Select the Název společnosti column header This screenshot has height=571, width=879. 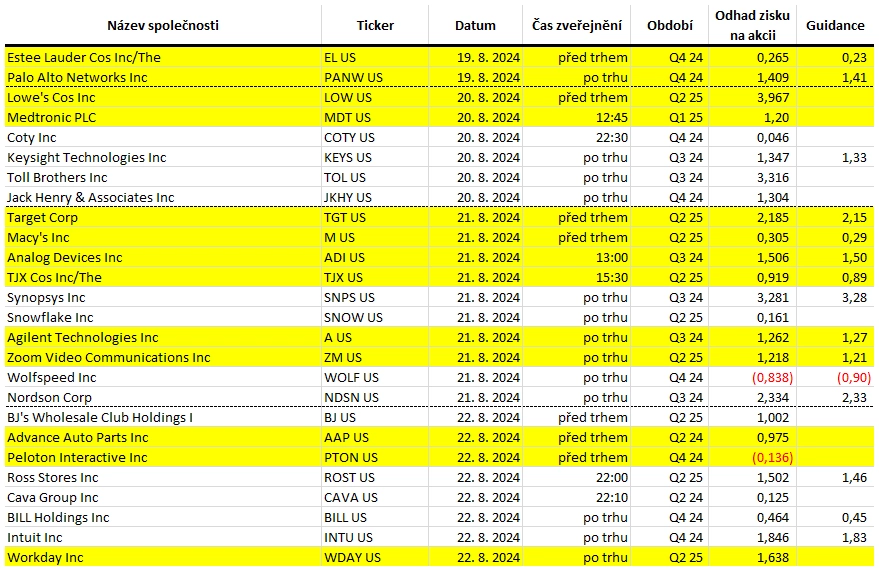[x=163, y=25]
